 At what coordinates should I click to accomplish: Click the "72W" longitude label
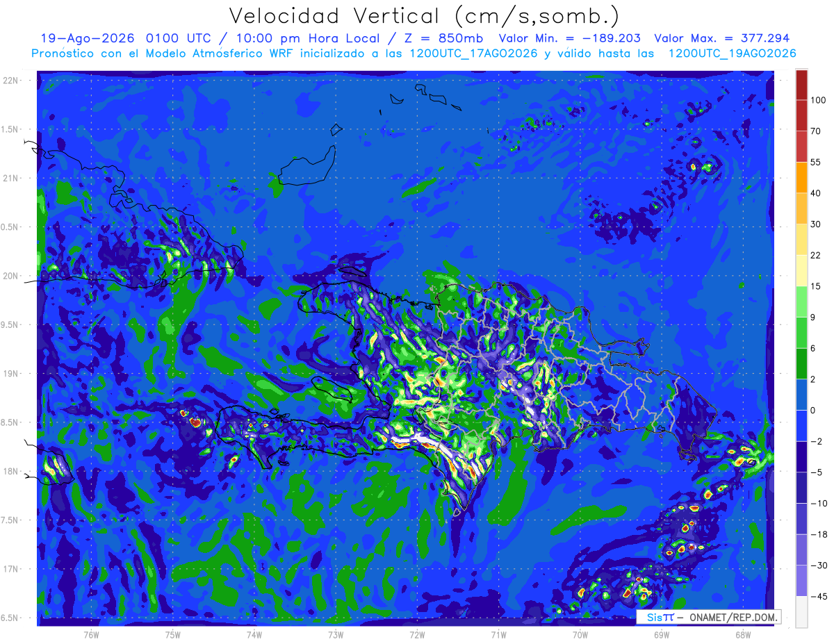417,634
